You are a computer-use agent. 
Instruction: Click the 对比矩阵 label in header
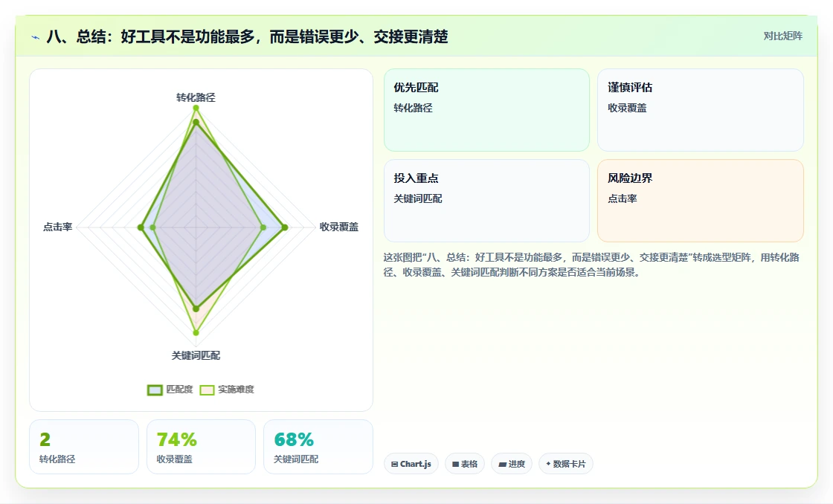pos(782,36)
